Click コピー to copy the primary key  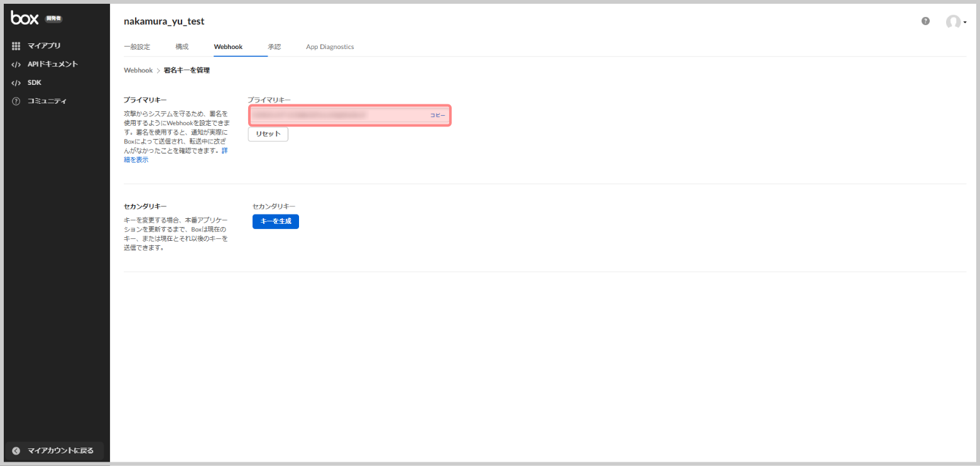pos(438,116)
